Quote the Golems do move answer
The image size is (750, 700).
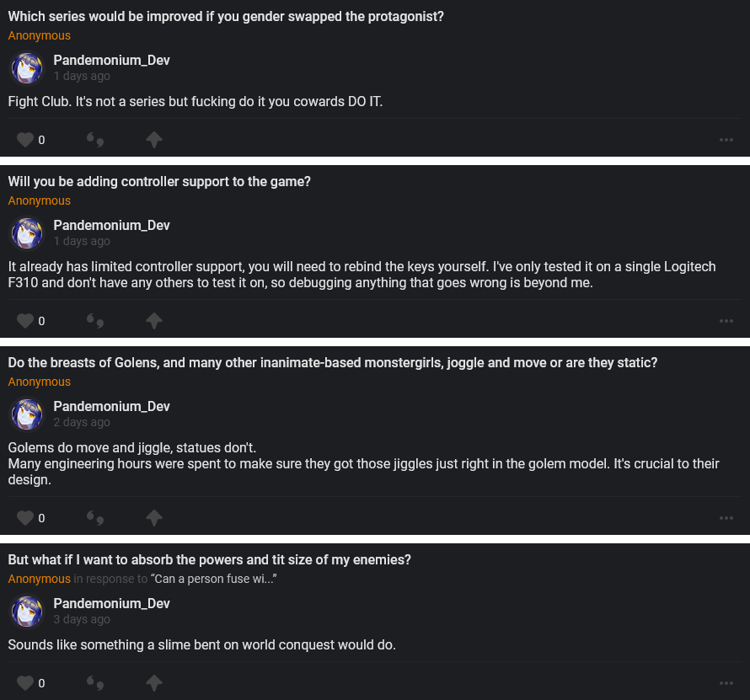(x=95, y=518)
